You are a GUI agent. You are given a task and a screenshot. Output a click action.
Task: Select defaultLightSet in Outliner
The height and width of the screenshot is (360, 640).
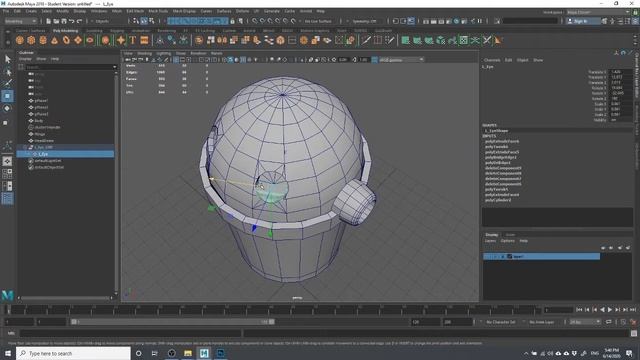point(48,161)
